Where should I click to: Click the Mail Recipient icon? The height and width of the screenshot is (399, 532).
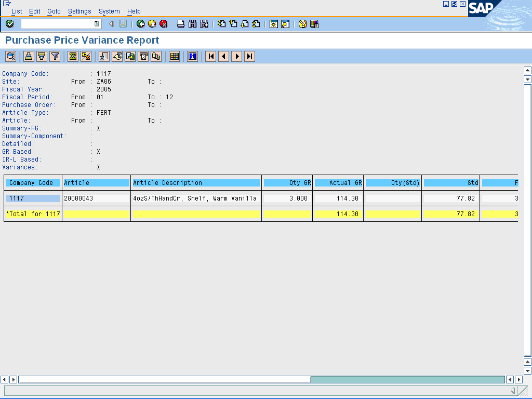point(143,56)
